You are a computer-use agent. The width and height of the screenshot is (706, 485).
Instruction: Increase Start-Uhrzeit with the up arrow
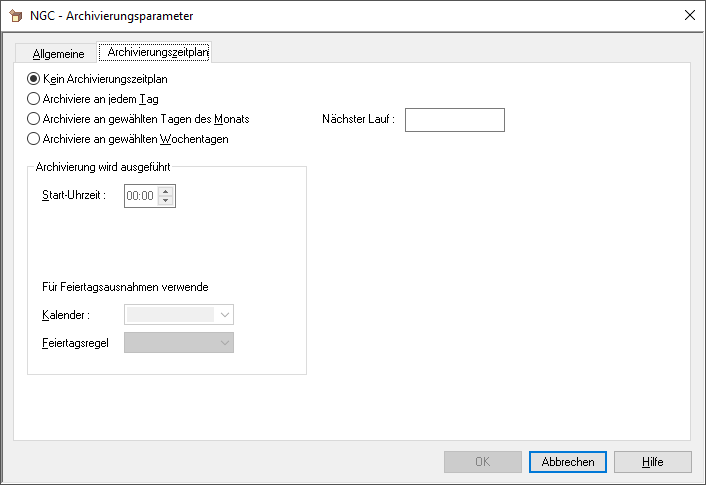[x=166, y=191]
